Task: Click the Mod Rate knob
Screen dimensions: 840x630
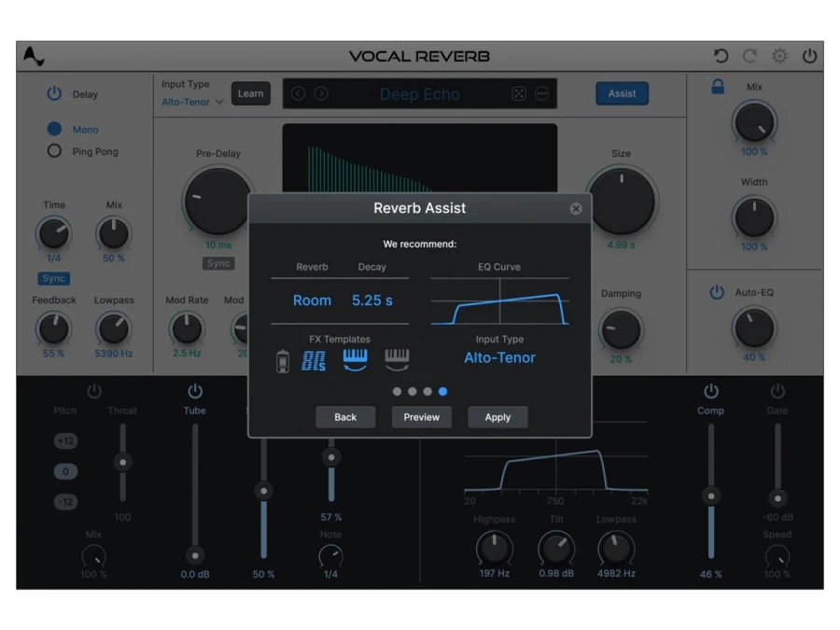Action: pos(187,329)
